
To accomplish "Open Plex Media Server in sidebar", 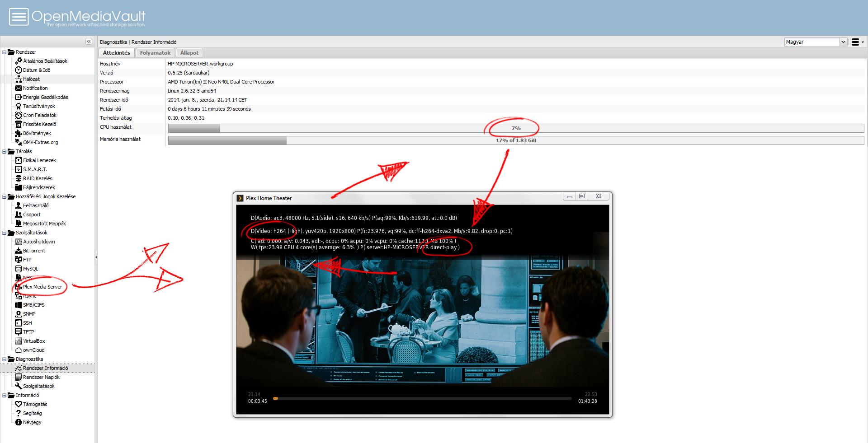I will [x=42, y=287].
